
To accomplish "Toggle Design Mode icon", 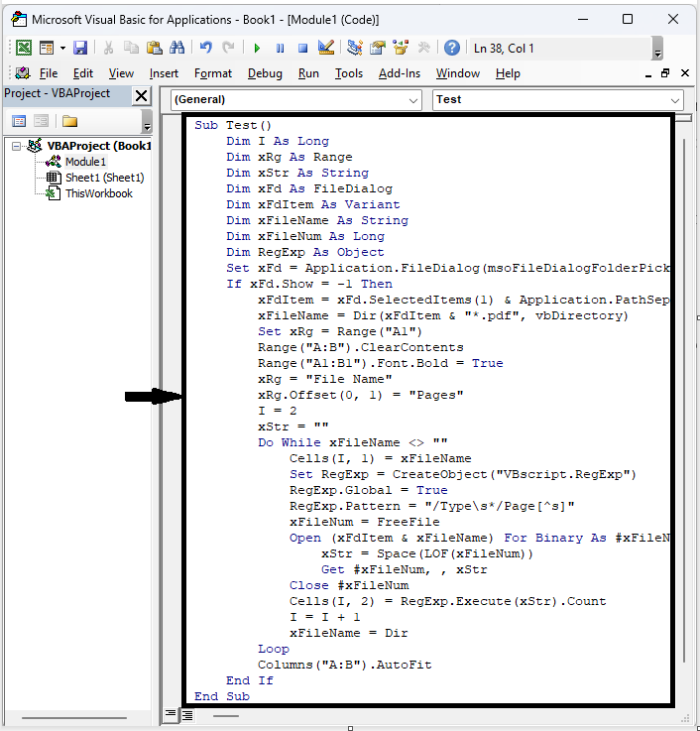I will [x=325, y=48].
